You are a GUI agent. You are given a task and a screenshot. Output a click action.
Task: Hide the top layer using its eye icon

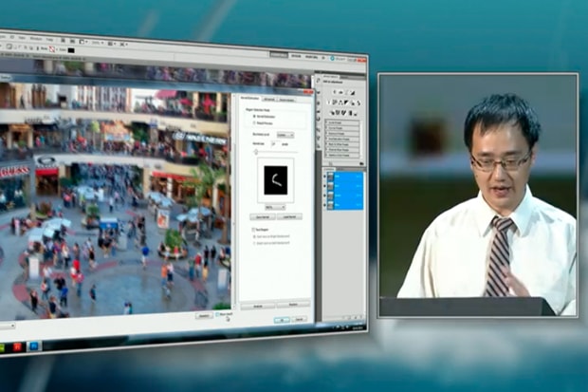(324, 177)
